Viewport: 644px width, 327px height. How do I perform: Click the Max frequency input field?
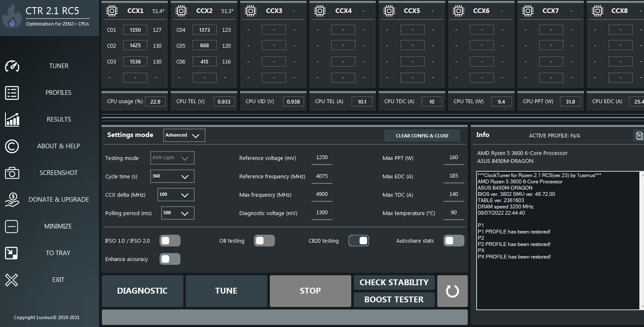coord(322,194)
